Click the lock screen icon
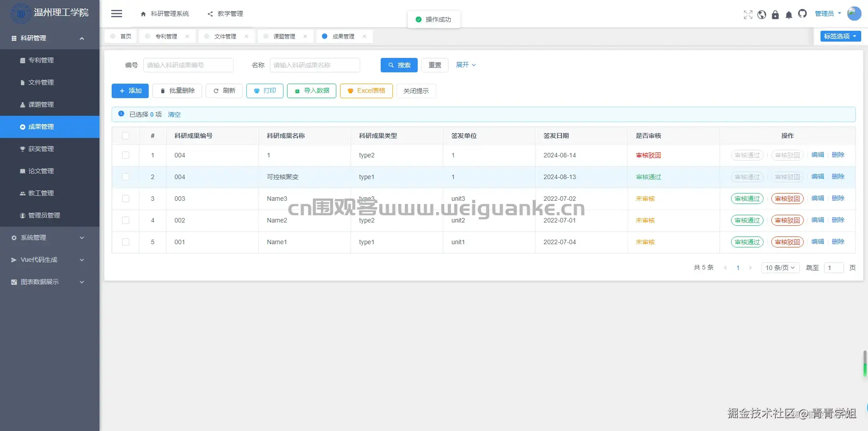This screenshot has height=431, width=868. click(775, 14)
